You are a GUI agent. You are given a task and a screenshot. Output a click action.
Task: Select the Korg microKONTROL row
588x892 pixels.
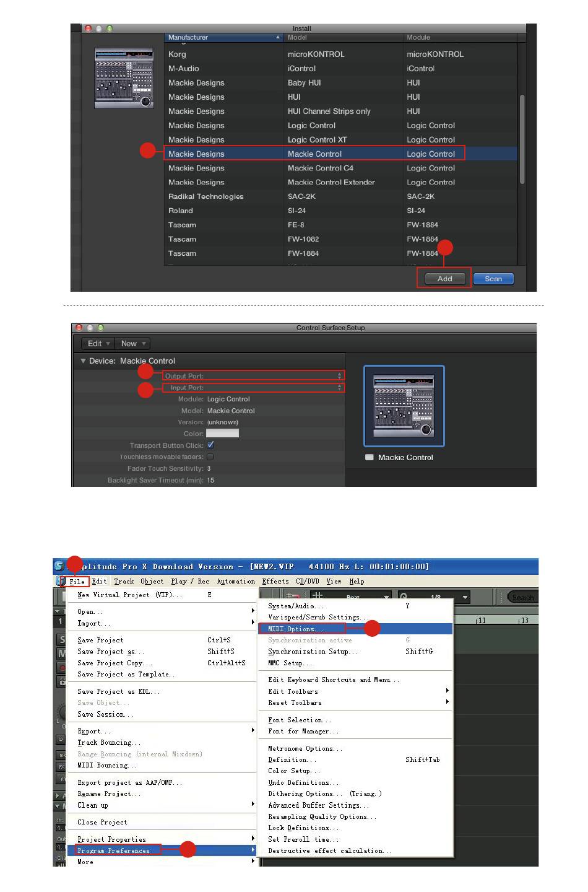[x=340, y=54]
